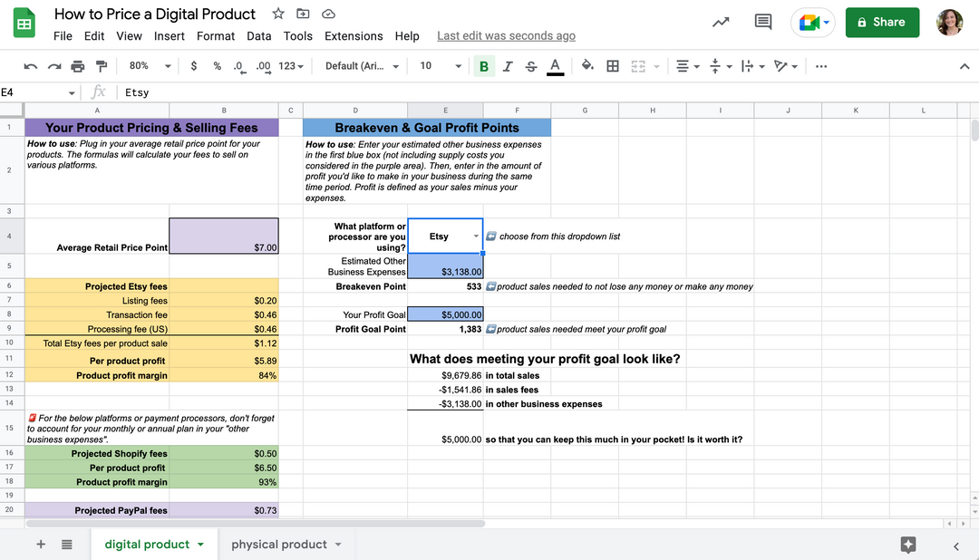The image size is (979, 560).
Task: Click the undo icon in the toolbar
Action: pyautogui.click(x=31, y=66)
